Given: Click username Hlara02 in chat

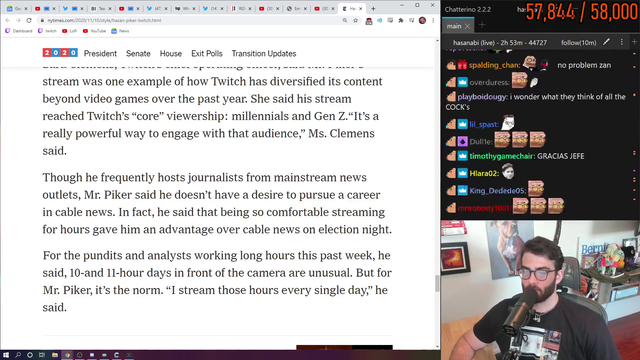Looking at the screenshot, I should click(x=484, y=173).
